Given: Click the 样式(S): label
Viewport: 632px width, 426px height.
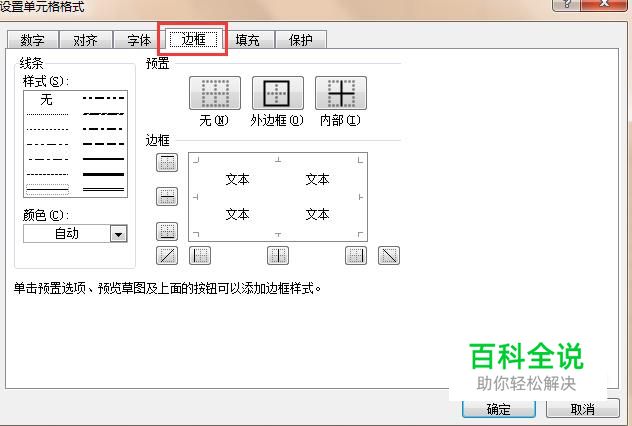Looking at the screenshot, I should click(x=46, y=81).
